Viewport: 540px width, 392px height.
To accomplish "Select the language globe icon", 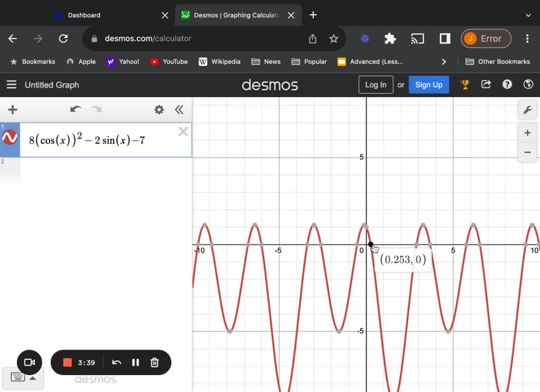I will click(528, 84).
